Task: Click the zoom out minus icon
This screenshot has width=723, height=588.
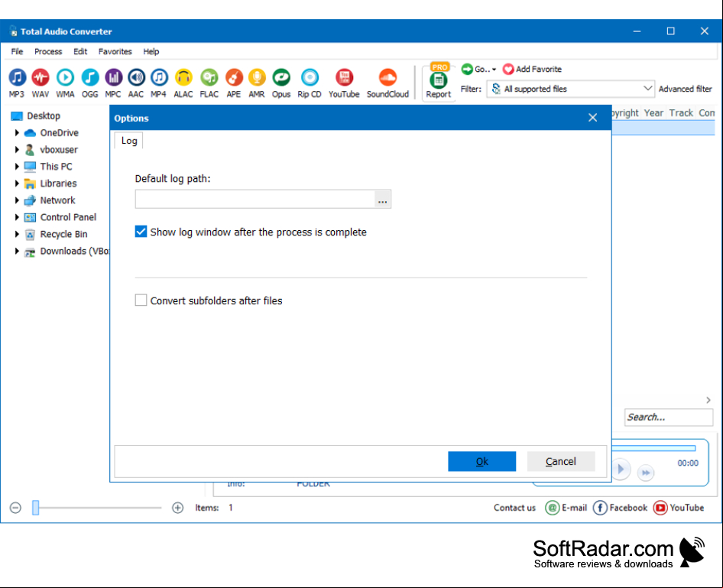Action: tap(16, 508)
